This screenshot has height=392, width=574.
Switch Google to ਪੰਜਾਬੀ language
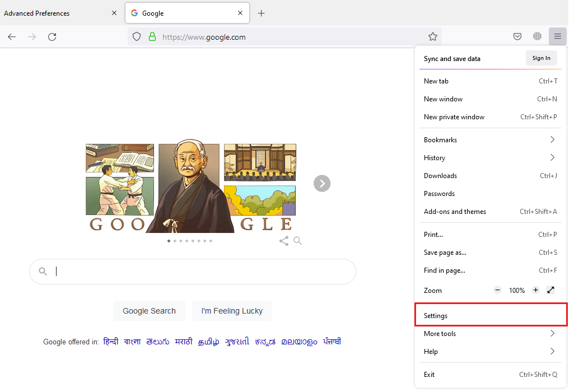point(332,342)
